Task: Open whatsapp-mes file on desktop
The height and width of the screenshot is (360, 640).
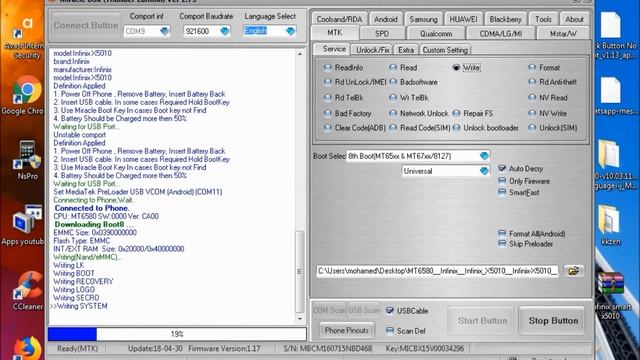Action: click(x=611, y=96)
